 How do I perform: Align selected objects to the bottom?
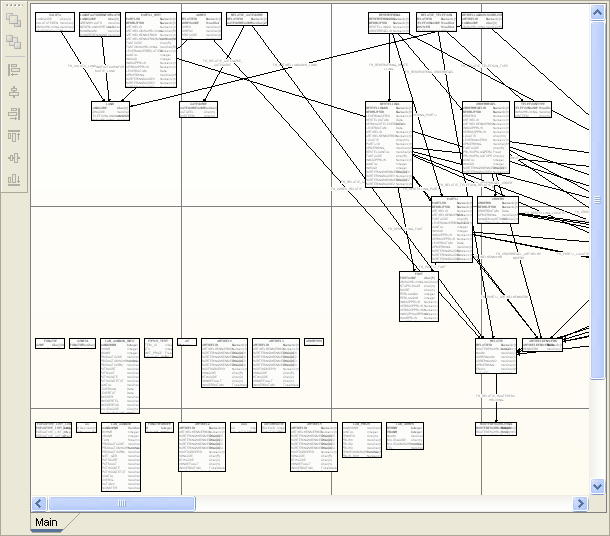14,180
